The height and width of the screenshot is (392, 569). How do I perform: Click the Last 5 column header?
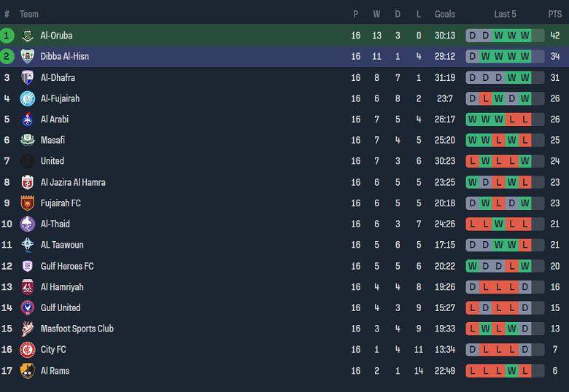[505, 14]
